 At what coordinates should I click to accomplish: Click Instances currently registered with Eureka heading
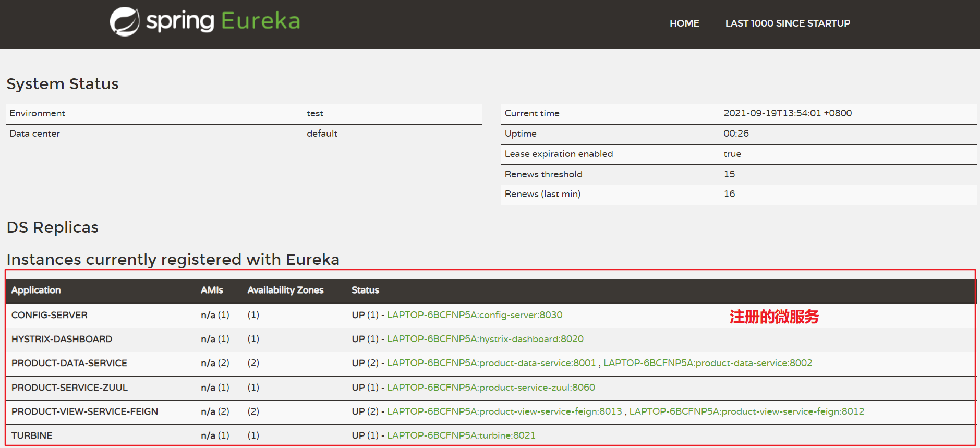tap(173, 260)
